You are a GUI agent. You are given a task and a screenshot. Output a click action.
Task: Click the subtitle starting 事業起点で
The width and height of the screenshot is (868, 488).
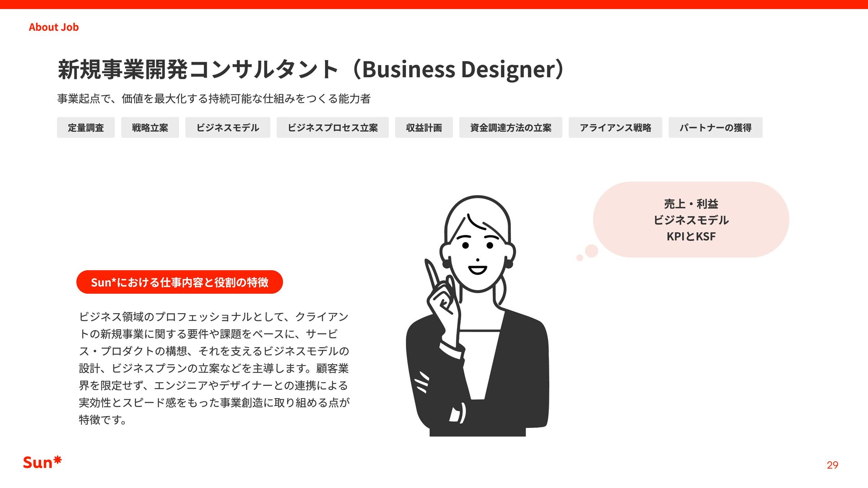click(214, 99)
